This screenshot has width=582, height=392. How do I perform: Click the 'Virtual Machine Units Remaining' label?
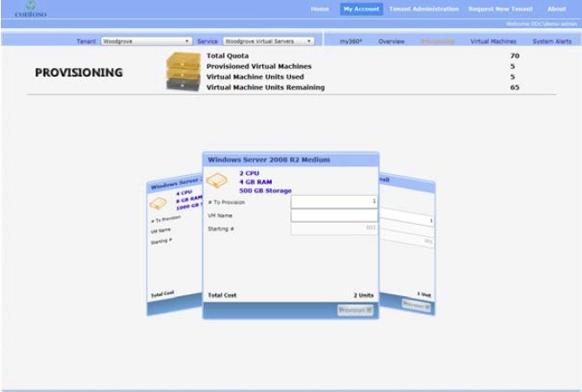(x=266, y=87)
